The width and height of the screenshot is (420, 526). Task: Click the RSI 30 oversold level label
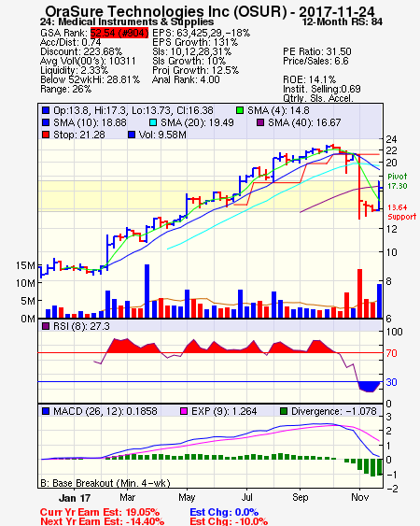pyautogui.click(x=391, y=382)
